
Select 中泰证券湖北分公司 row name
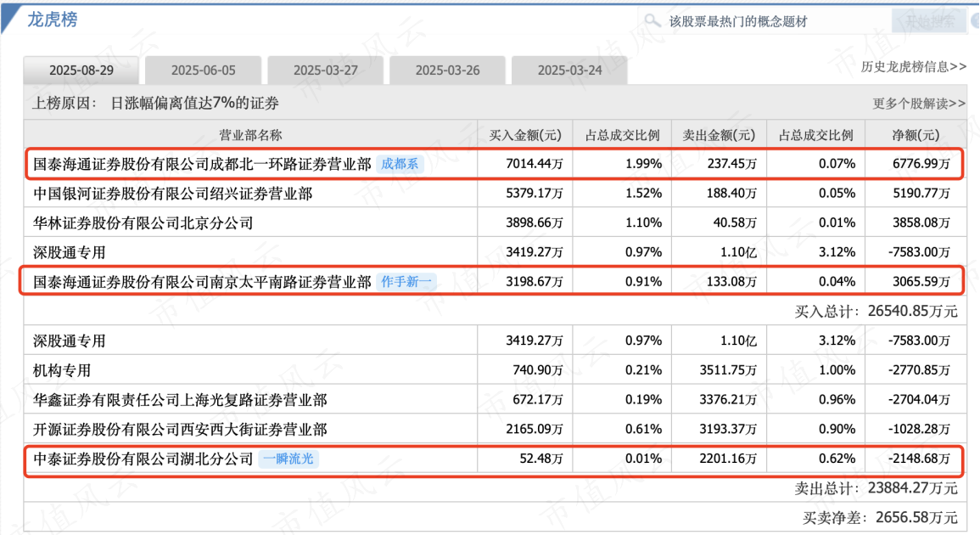pyautogui.click(x=143, y=459)
